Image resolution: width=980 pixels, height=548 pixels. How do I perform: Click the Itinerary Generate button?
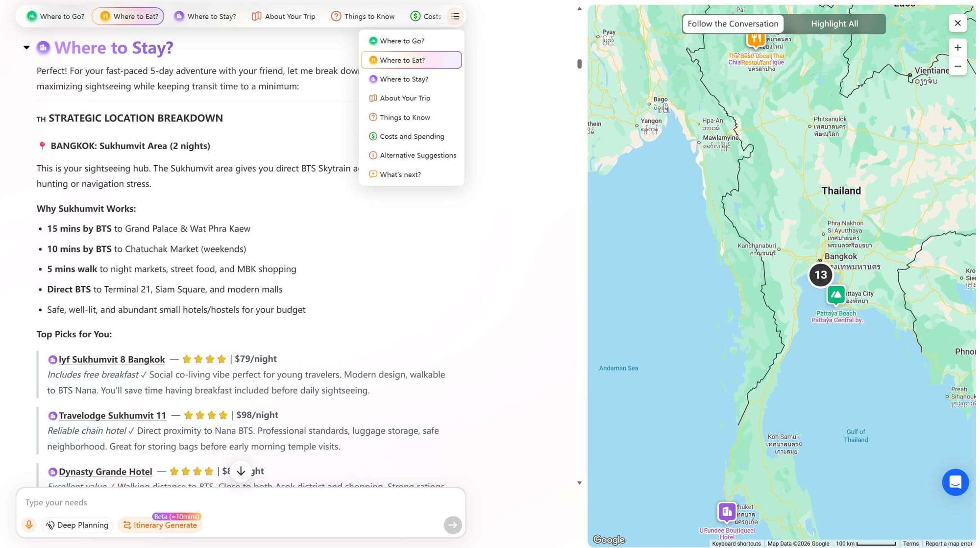click(x=160, y=525)
